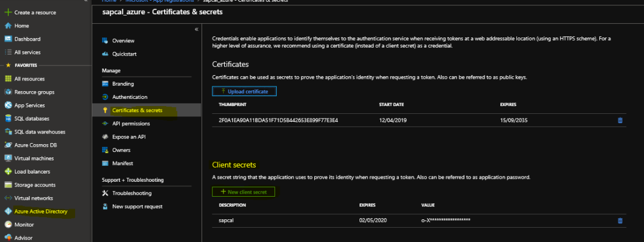Click the Virtual networks icon
Viewport: 644px width, 242px height.
[x=7, y=198]
